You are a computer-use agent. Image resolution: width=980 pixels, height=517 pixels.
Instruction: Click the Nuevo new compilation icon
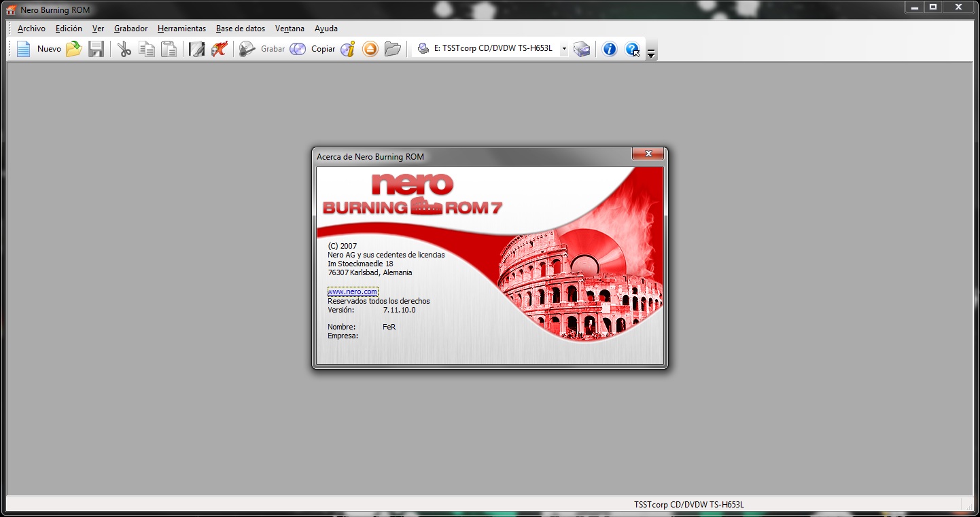(x=24, y=49)
